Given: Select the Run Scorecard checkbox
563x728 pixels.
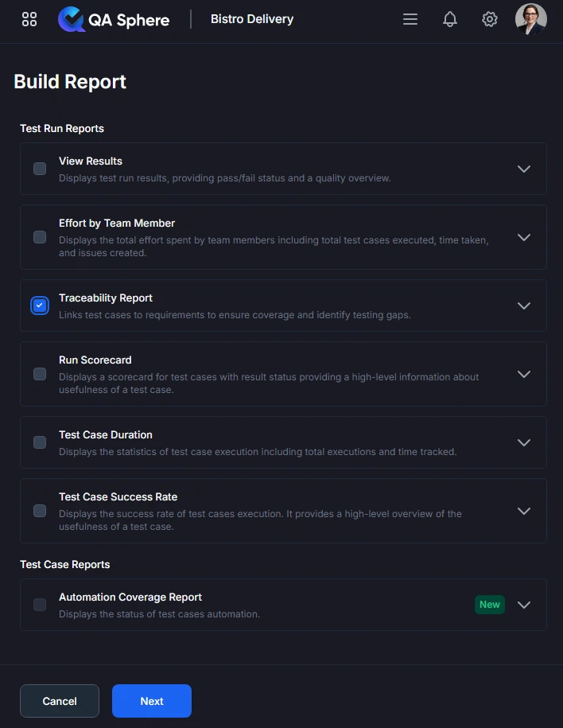Looking at the screenshot, I should pos(40,374).
